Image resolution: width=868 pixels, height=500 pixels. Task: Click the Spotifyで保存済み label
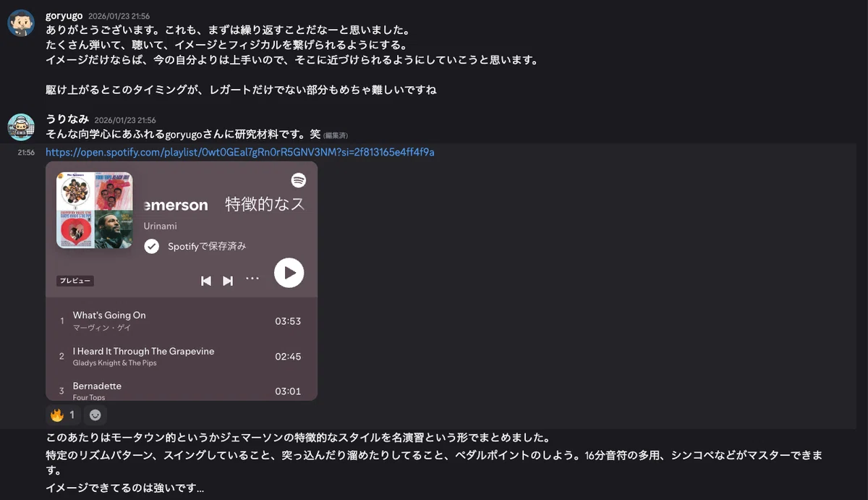(207, 246)
